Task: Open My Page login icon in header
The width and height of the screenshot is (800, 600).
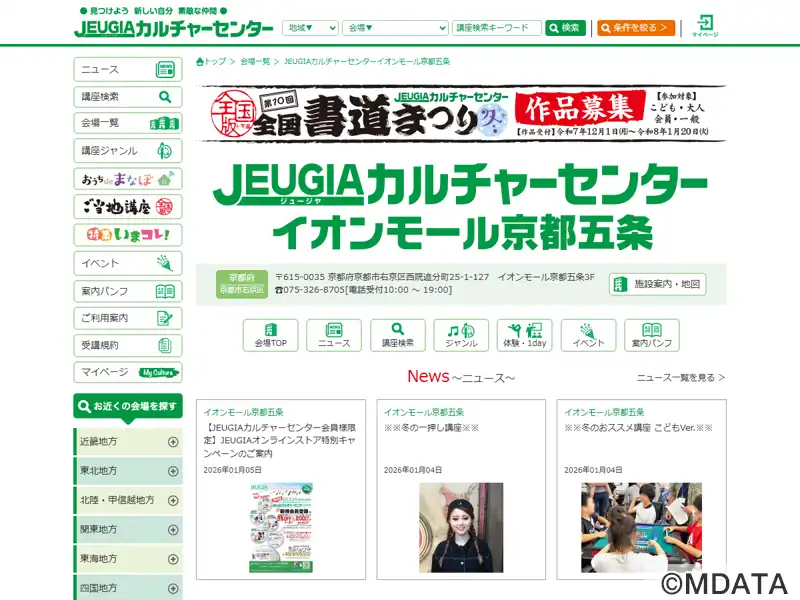Action: (705, 26)
